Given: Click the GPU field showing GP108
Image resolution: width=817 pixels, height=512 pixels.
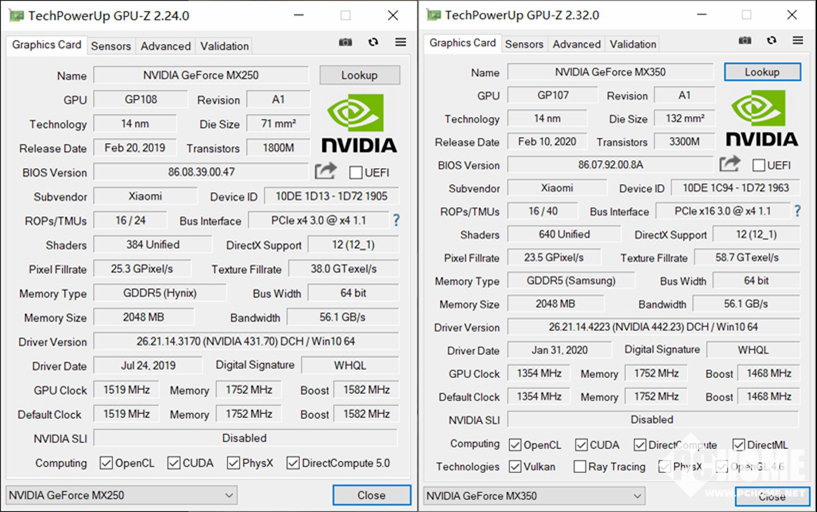Looking at the screenshot, I should coord(141,99).
